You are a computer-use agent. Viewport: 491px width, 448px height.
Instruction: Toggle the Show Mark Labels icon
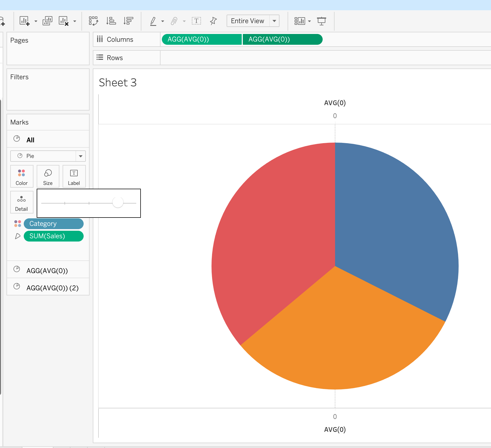(196, 21)
